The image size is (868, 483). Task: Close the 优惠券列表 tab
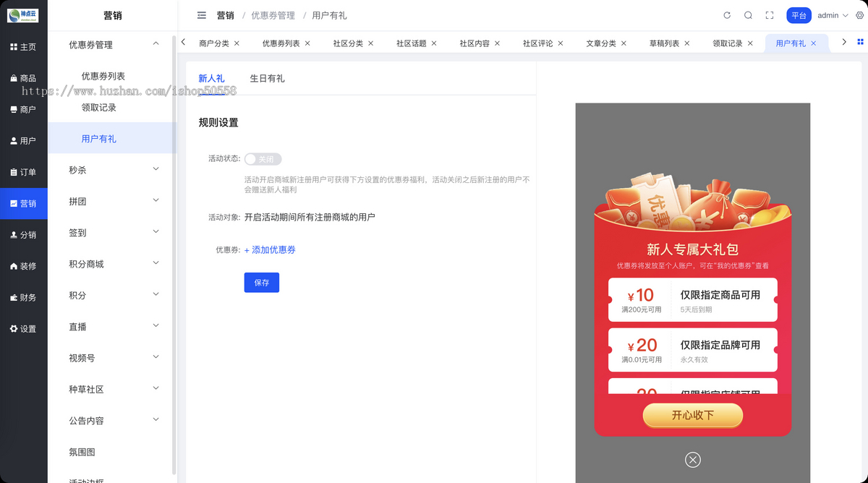click(x=307, y=43)
